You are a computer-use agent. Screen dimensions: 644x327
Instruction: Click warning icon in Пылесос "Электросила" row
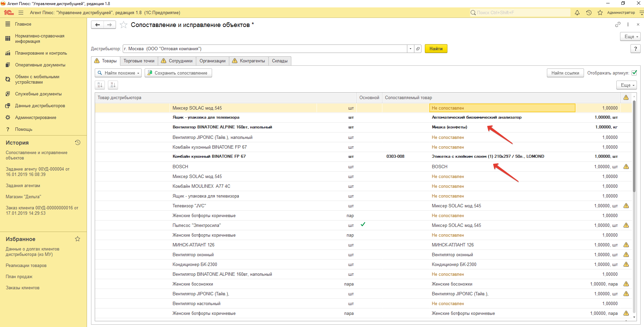point(626,225)
